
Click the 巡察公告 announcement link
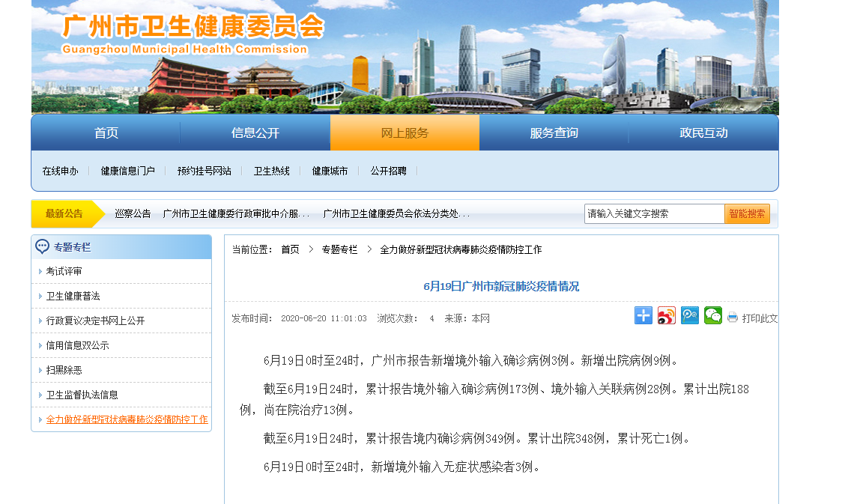133,214
